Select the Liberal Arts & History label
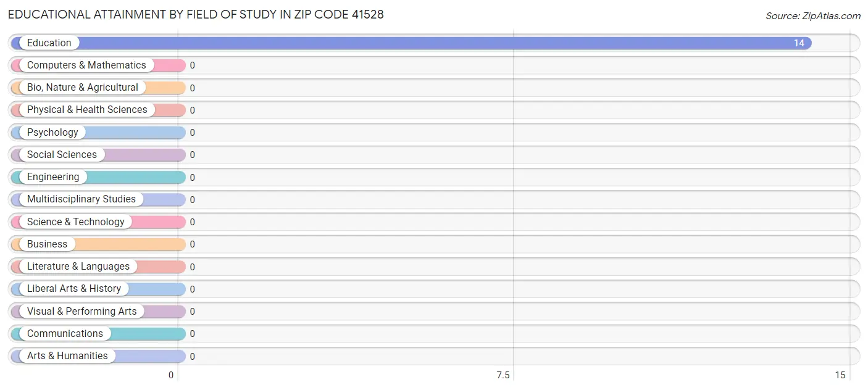This screenshot has height=390, width=868. 74,289
